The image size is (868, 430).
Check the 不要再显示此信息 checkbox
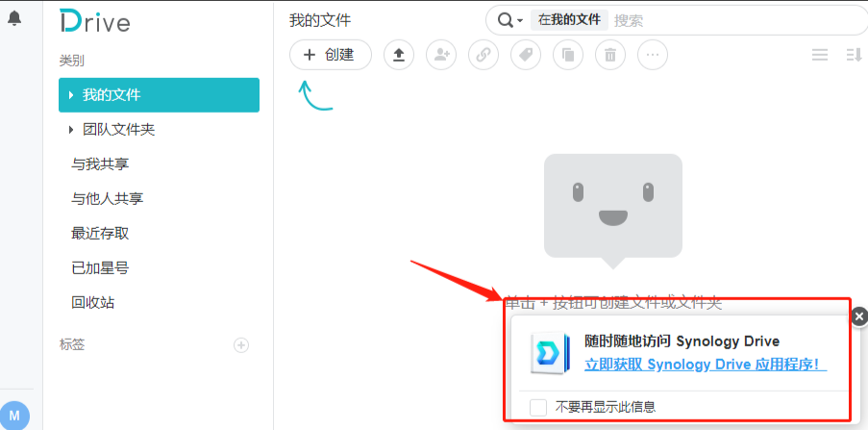tap(538, 407)
